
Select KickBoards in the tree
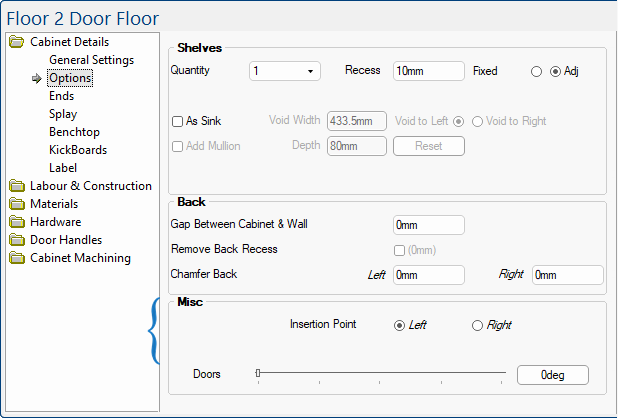coord(78,150)
